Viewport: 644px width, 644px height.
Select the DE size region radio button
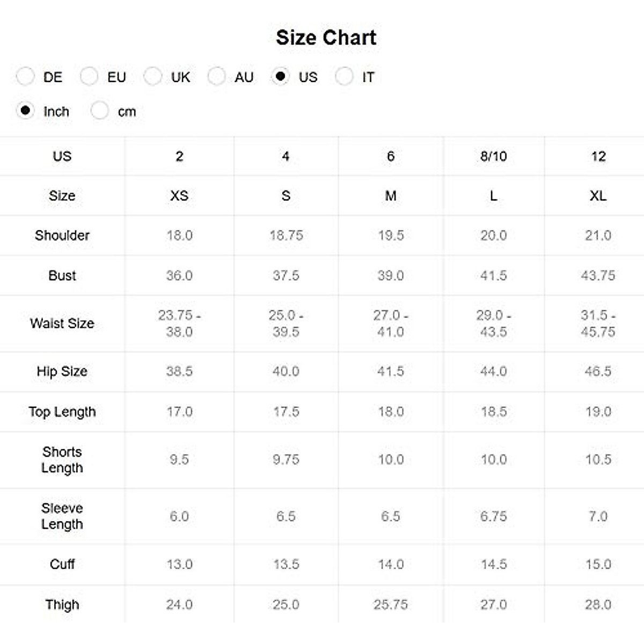pyautogui.click(x=25, y=77)
